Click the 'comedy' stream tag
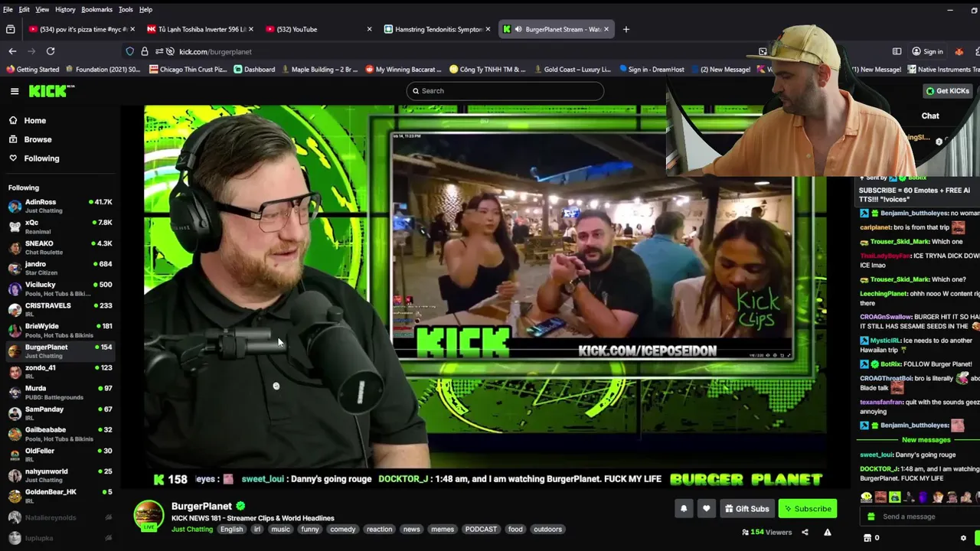 342,530
